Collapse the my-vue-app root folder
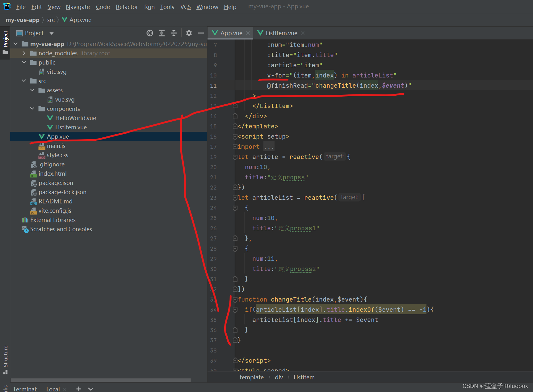 click(16, 44)
